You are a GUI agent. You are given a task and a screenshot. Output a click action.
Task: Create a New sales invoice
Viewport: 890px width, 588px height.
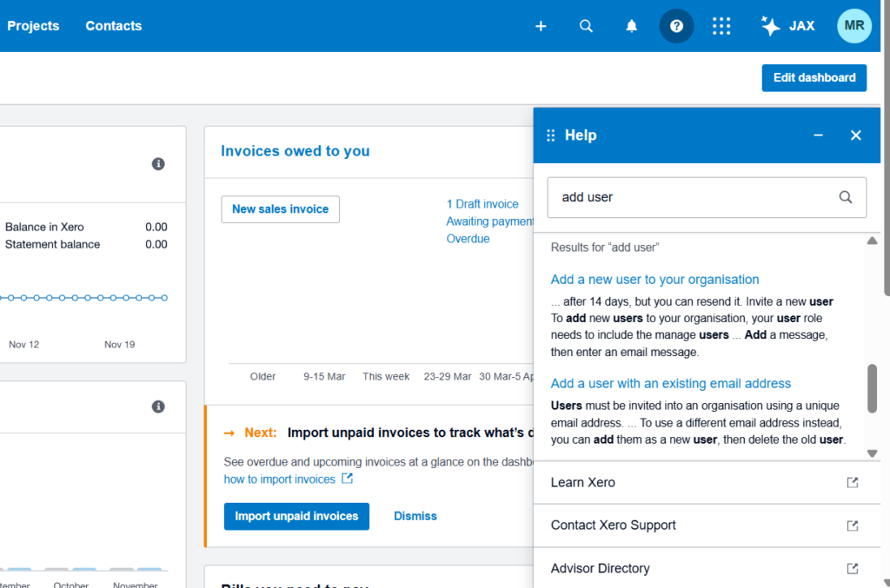click(280, 208)
